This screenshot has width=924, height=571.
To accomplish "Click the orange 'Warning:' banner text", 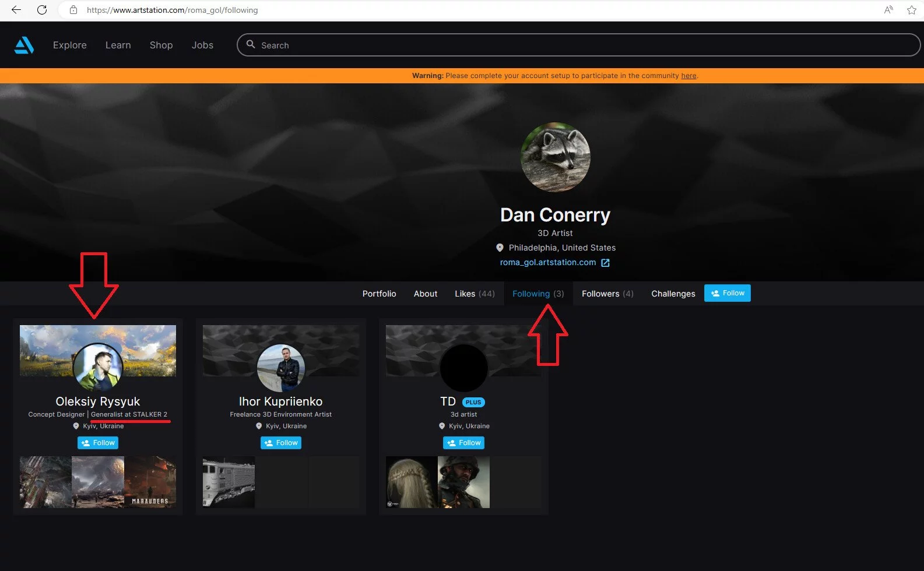I will [428, 76].
